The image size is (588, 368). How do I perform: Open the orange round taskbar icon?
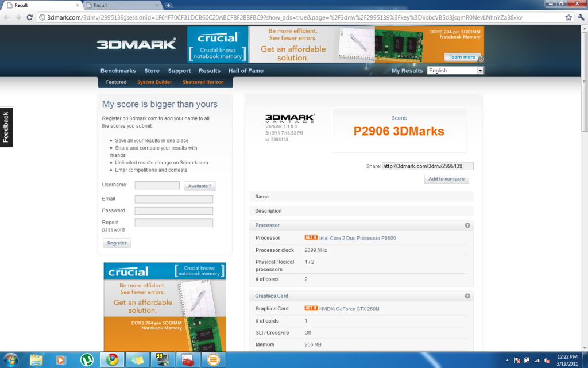pyautogui.click(x=212, y=360)
